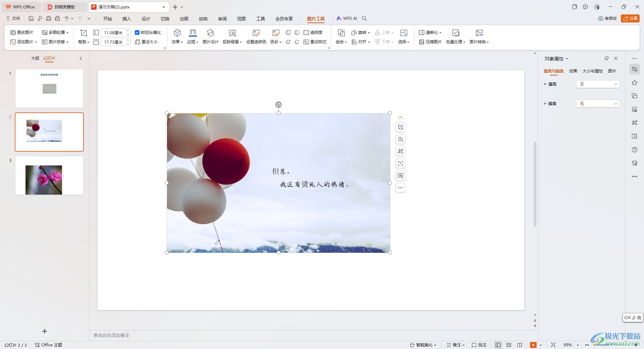
Task: Click the more options dots beside picture
Action: click(x=400, y=188)
